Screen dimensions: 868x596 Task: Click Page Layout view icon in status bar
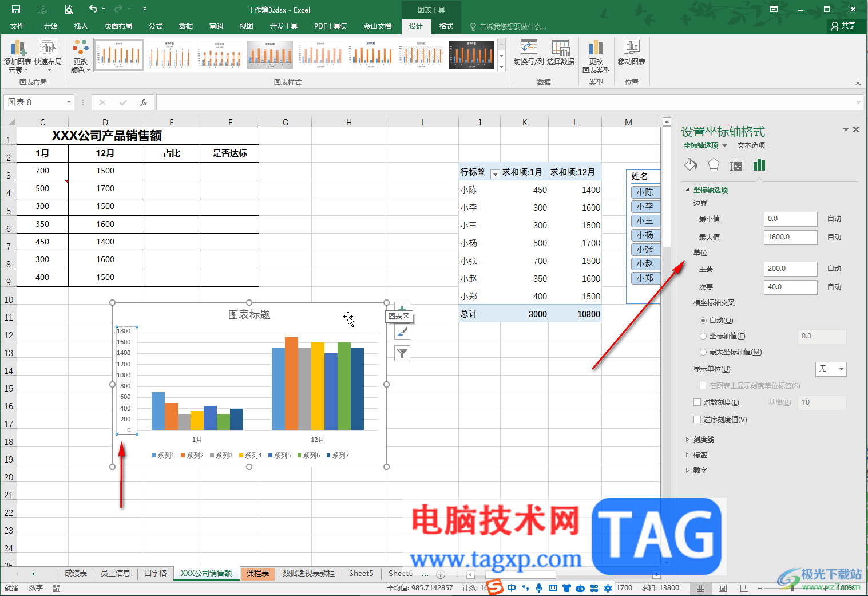click(723, 588)
